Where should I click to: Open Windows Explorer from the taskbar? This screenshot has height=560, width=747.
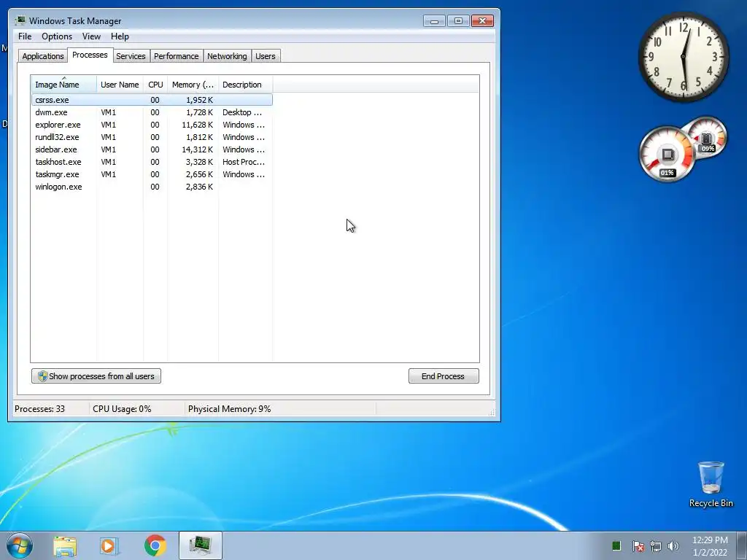65,545
